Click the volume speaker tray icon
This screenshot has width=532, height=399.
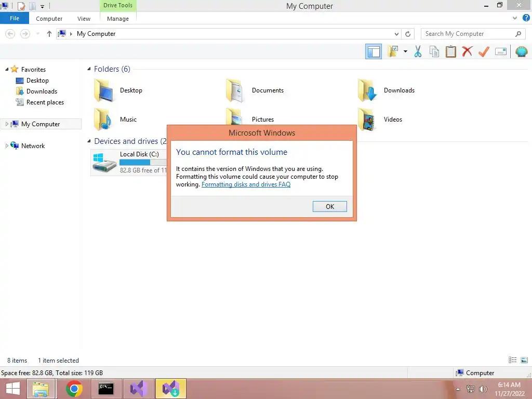[x=483, y=389]
